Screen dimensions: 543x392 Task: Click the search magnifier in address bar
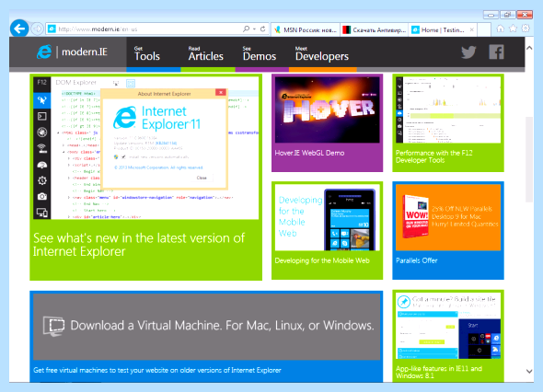coord(247,29)
